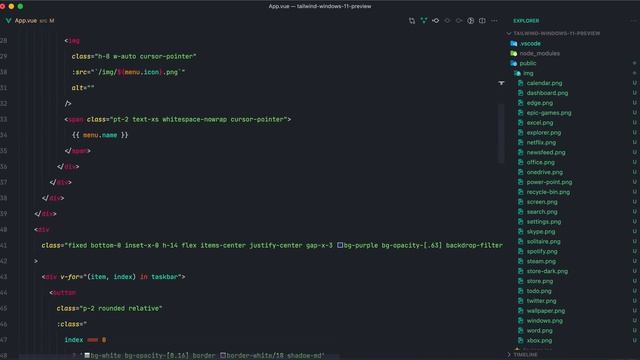The width and height of the screenshot is (640, 360).
Task: Click the EXPLORER panel title
Action: (526, 21)
